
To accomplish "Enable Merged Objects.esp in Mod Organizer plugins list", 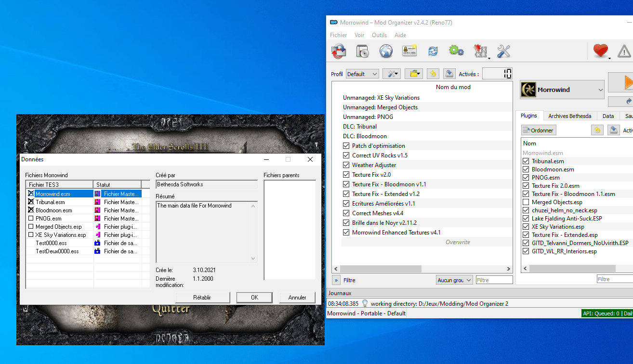I will click(526, 202).
